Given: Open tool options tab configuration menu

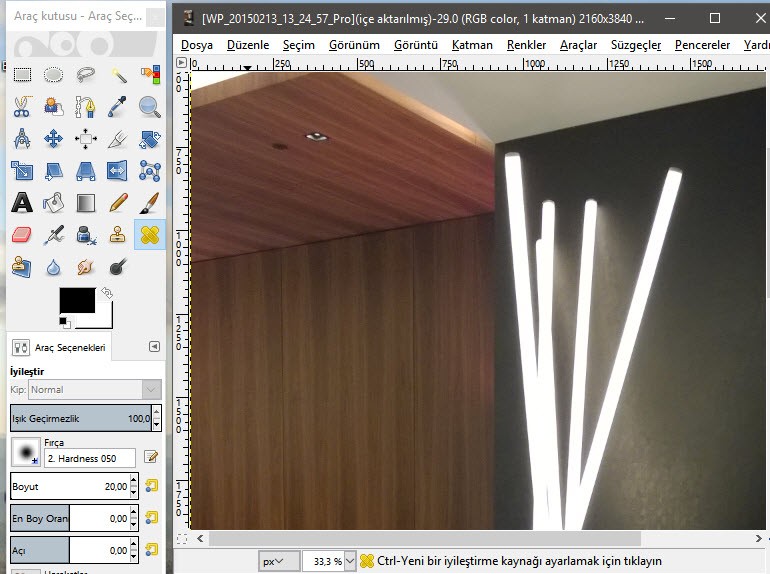Looking at the screenshot, I should (x=154, y=346).
